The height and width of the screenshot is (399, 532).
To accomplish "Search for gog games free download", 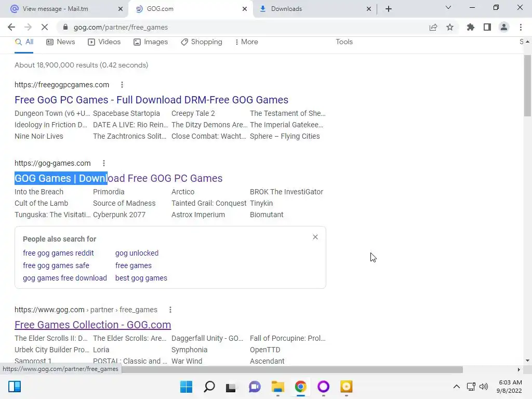I will [x=65, y=278].
